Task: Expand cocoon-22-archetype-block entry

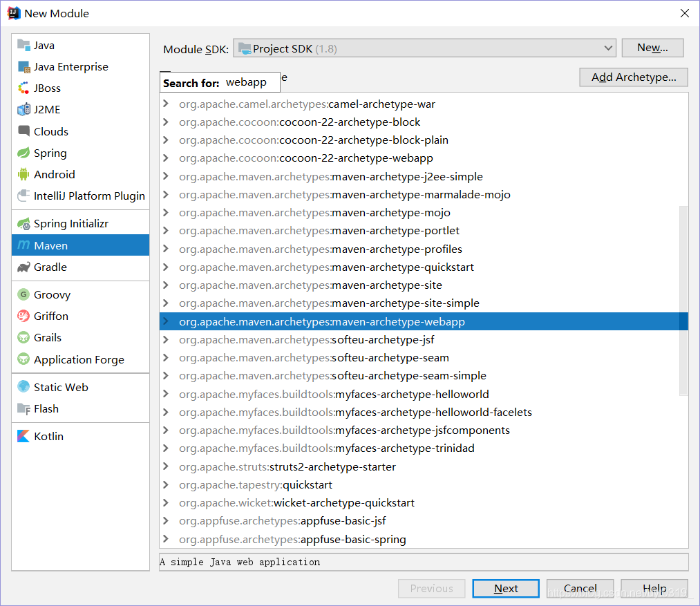Action: click(x=166, y=122)
